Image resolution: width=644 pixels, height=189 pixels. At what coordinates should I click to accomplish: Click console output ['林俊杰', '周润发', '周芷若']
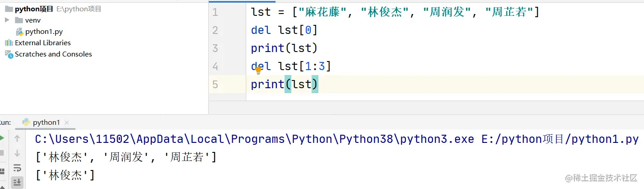point(126,157)
